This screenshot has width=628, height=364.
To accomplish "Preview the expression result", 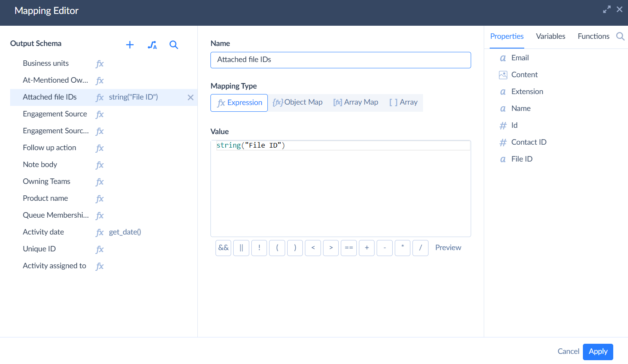I will point(448,248).
